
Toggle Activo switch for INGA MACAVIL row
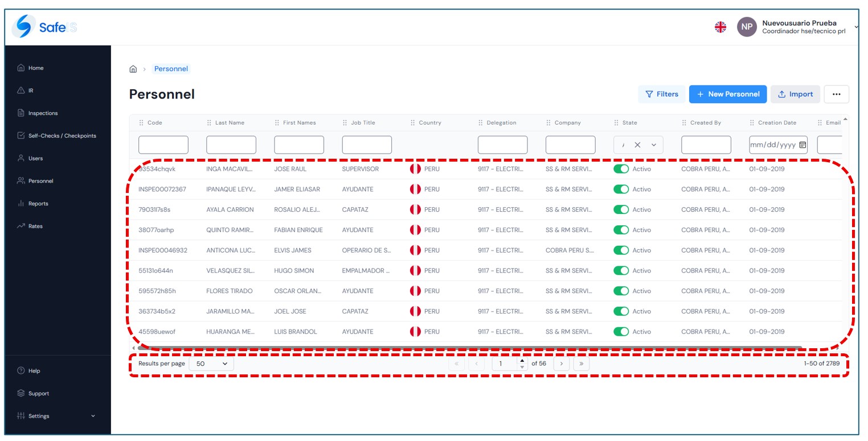click(x=621, y=169)
